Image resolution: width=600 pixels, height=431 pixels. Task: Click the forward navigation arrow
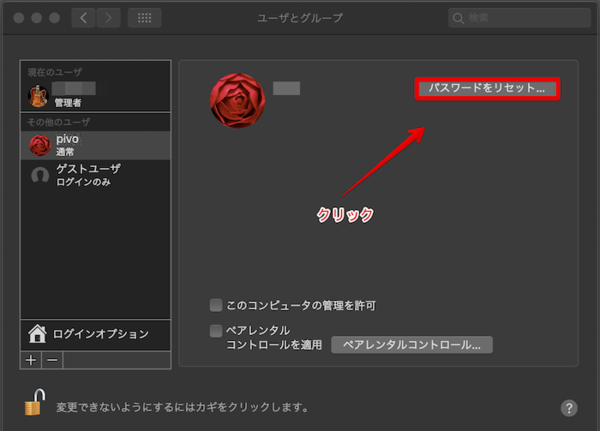[x=109, y=18]
